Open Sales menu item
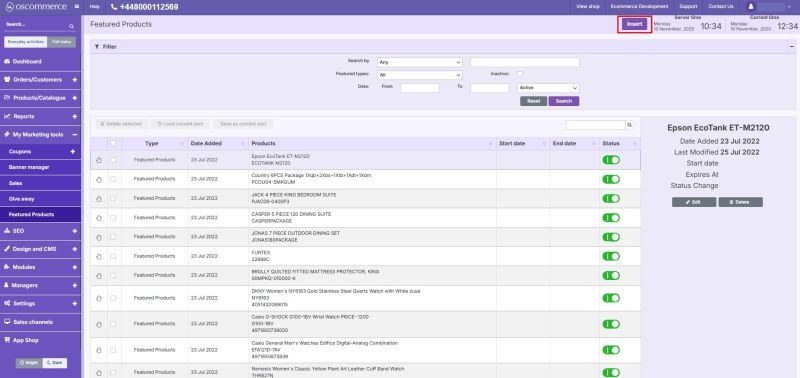 click(x=40, y=183)
